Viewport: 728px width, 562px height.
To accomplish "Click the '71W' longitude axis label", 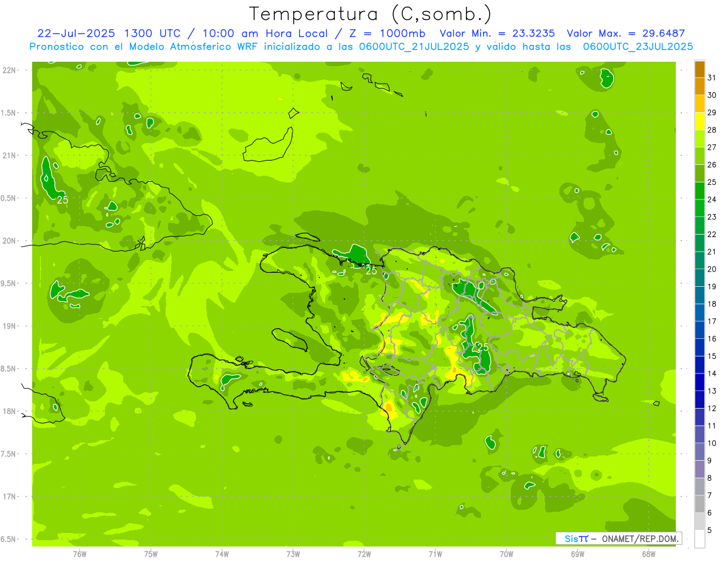I will 435,554.
